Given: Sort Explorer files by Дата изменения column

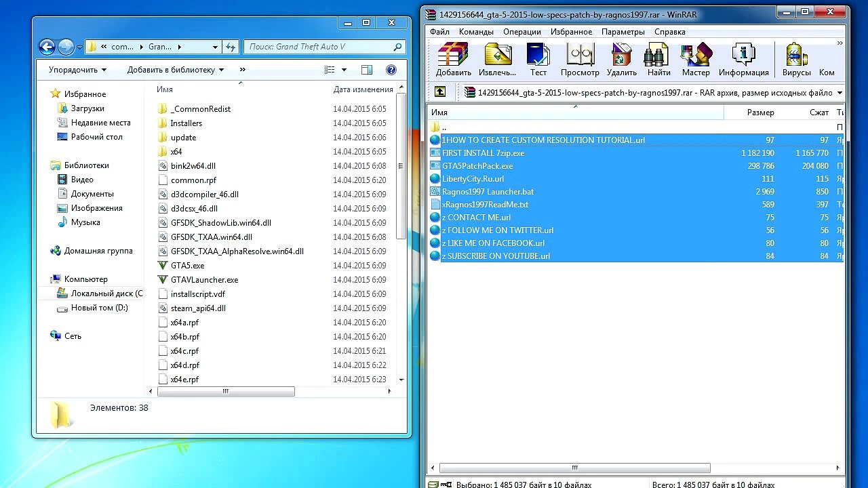Looking at the screenshot, I should (363, 89).
